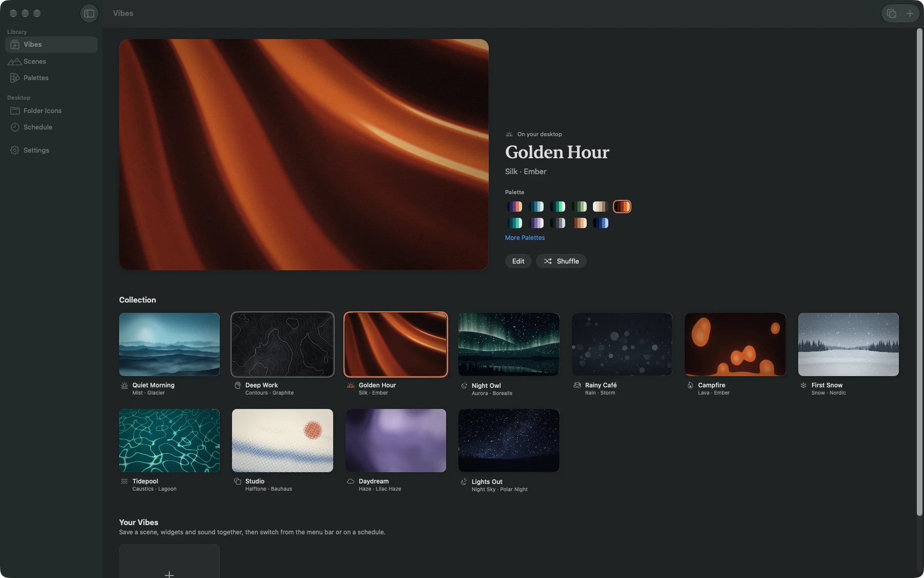This screenshot has width=924, height=578.
Task: Click the head icon beside Deep Work
Action: point(238,385)
